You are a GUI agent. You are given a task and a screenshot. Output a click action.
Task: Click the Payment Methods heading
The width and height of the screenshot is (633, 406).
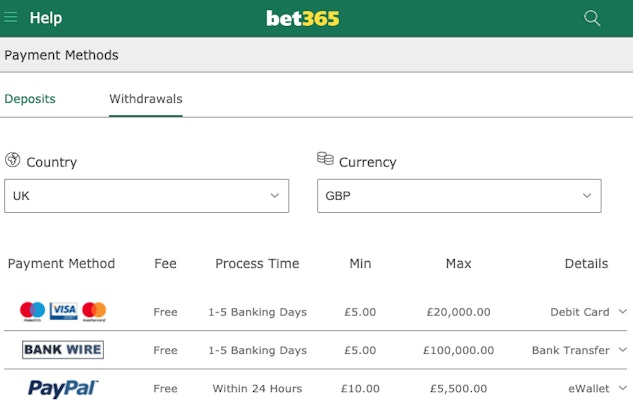pos(62,55)
